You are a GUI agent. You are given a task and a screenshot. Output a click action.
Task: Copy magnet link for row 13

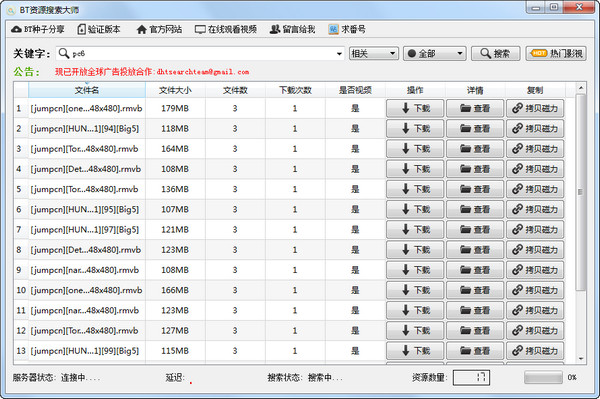pyautogui.click(x=535, y=351)
